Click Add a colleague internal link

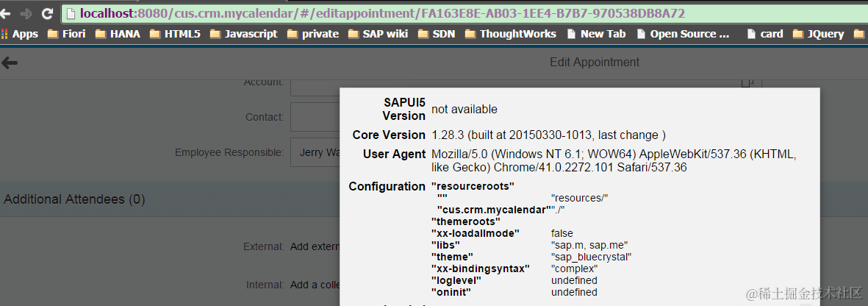coord(315,285)
